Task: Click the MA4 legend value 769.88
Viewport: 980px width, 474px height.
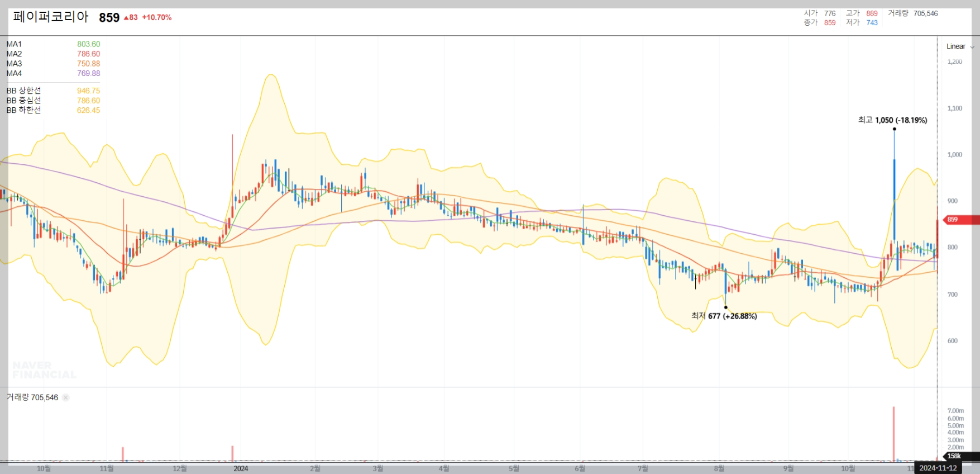Action: (x=88, y=73)
